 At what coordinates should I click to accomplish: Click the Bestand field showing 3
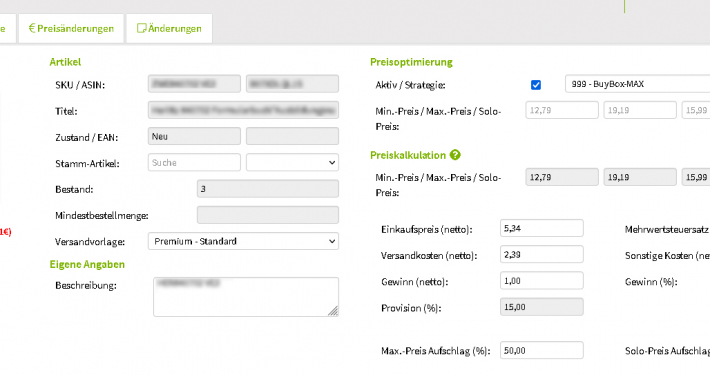268,189
